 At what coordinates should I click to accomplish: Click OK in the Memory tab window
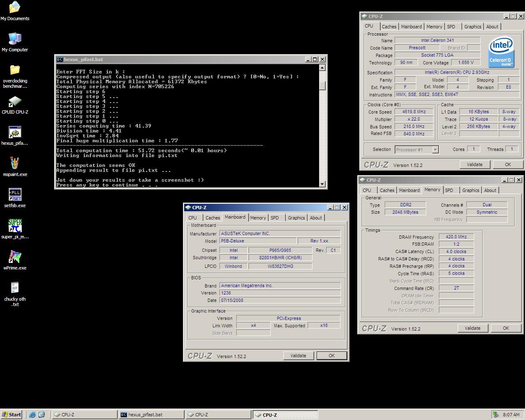[506, 328]
